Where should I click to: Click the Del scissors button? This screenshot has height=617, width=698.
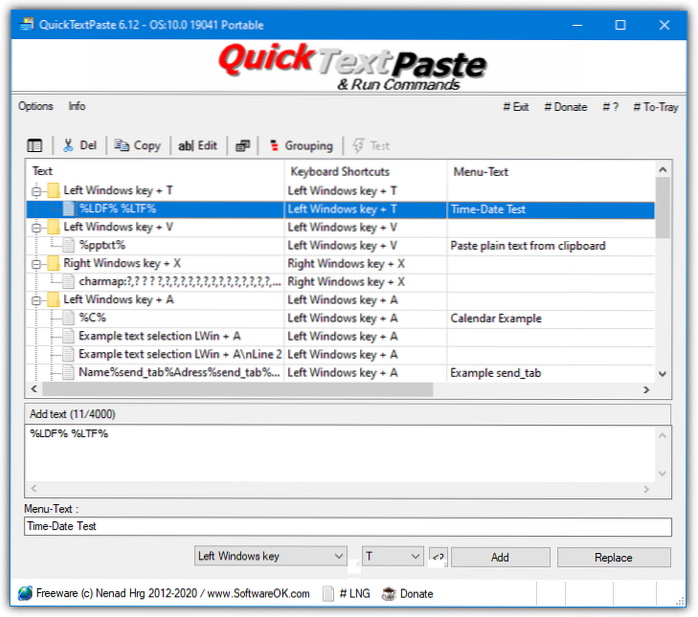click(x=80, y=145)
